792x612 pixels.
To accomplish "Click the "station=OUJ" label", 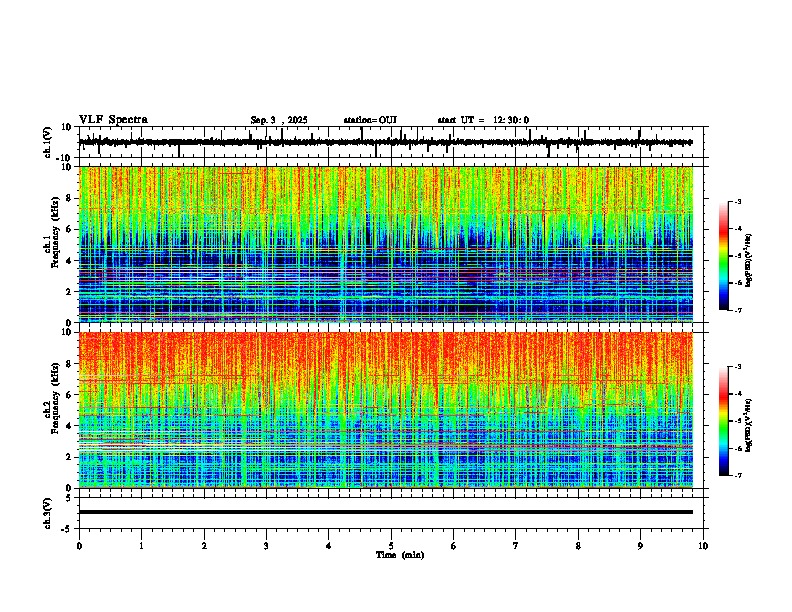I will tap(370, 120).
